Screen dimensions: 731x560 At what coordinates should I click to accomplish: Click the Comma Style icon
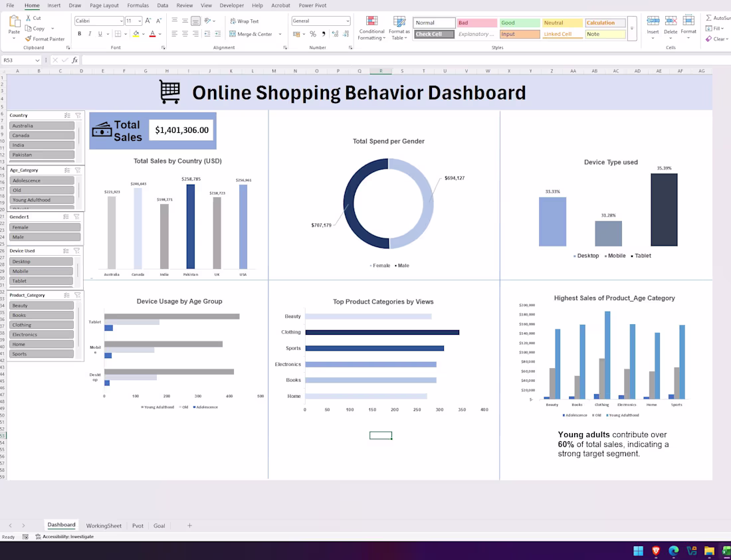pyautogui.click(x=324, y=33)
